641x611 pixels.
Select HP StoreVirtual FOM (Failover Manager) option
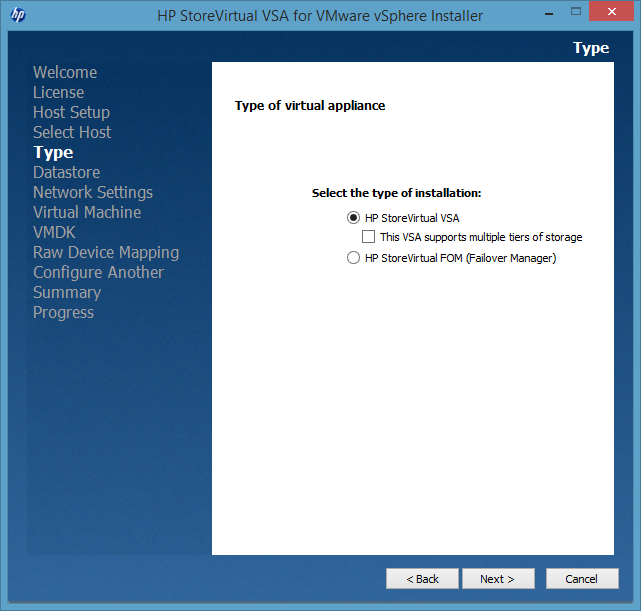coord(353,258)
